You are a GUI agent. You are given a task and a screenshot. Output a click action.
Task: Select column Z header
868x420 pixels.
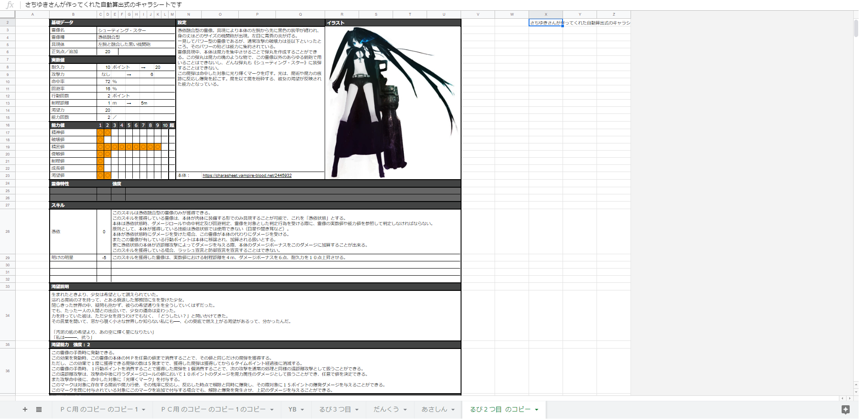tap(614, 14)
